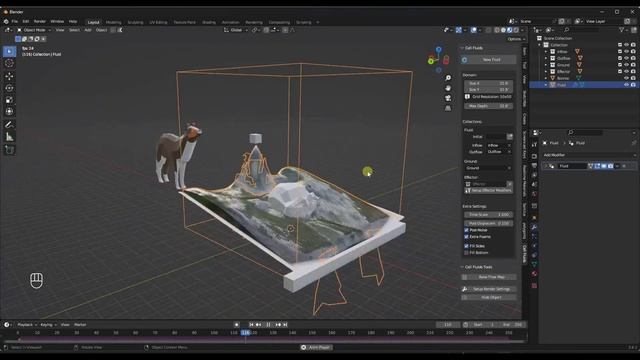The image size is (640, 360).
Task: Adjust the Time Scale slider
Action: 488,214
